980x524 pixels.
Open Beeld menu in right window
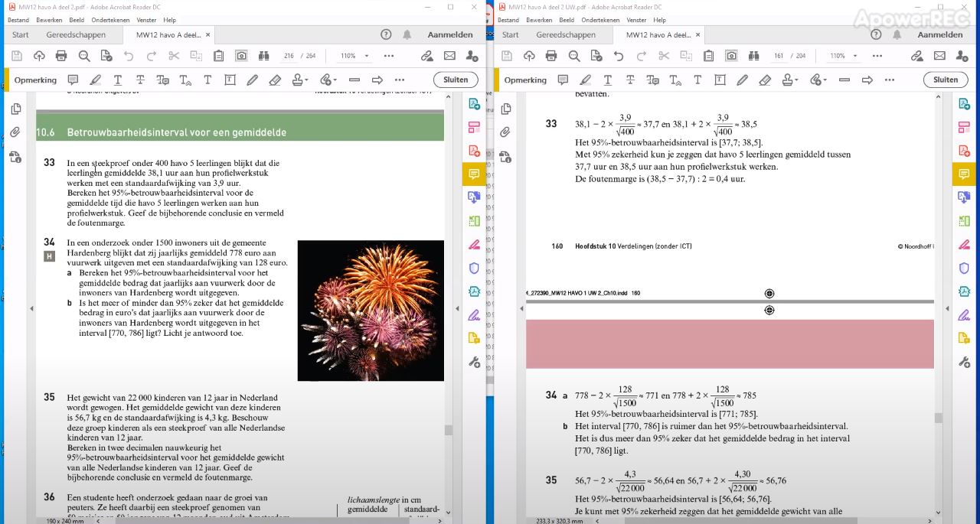pyautogui.click(x=567, y=20)
